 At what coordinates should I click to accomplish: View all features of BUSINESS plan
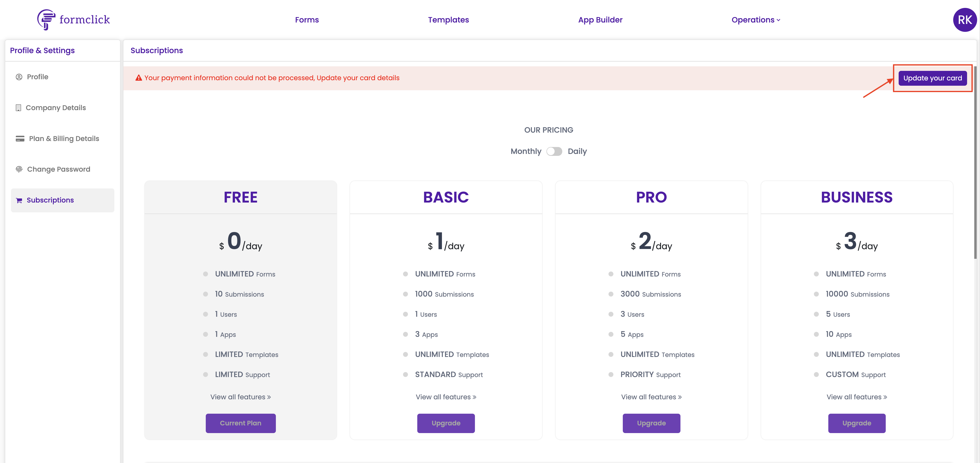(857, 397)
